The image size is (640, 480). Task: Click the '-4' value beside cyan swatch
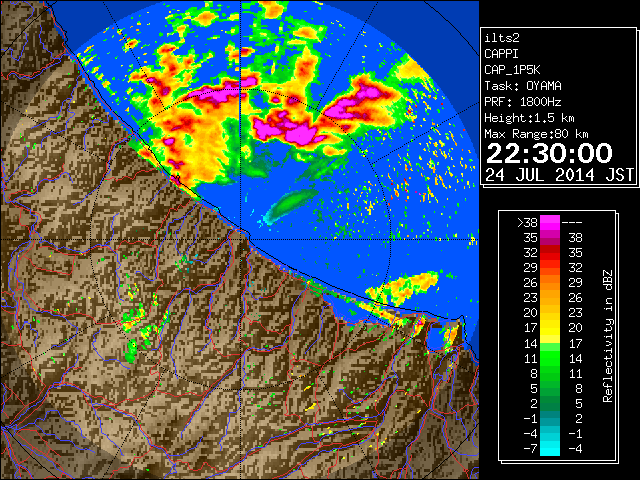(575, 449)
